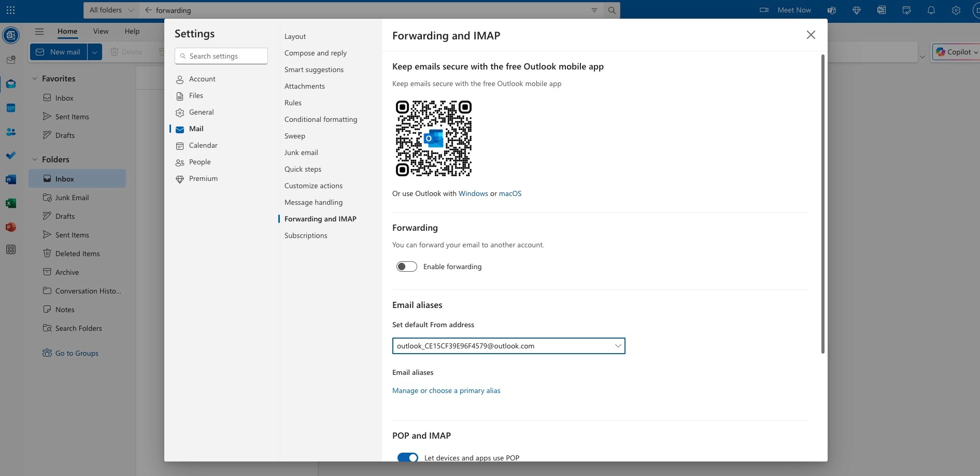Toggle Enable forwarding switch

pyautogui.click(x=407, y=267)
